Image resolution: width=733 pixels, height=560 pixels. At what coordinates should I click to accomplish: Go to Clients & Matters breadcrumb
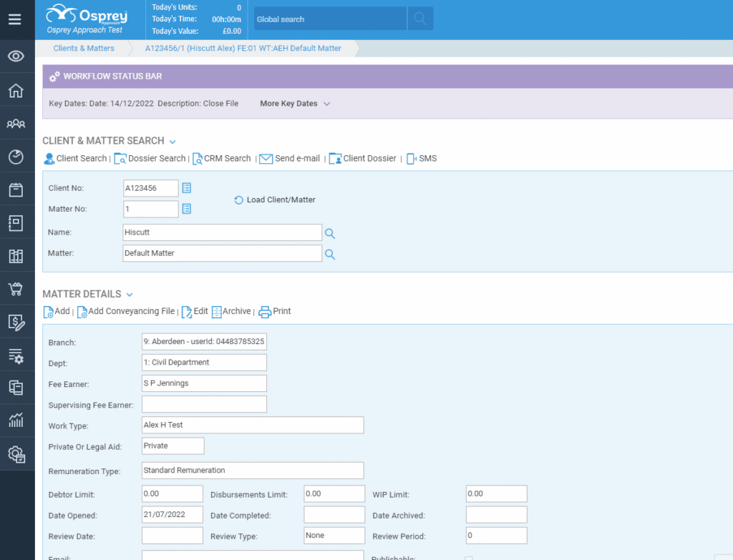(x=84, y=48)
